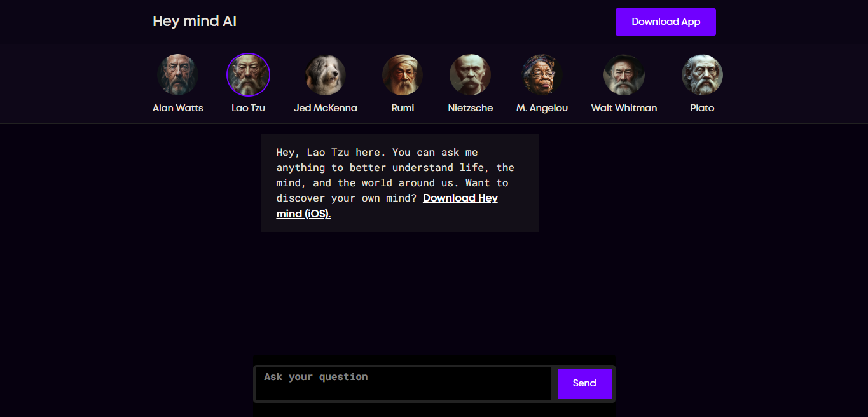Click the Download App button
Image resolution: width=868 pixels, height=417 pixels.
tap(666, 22)
